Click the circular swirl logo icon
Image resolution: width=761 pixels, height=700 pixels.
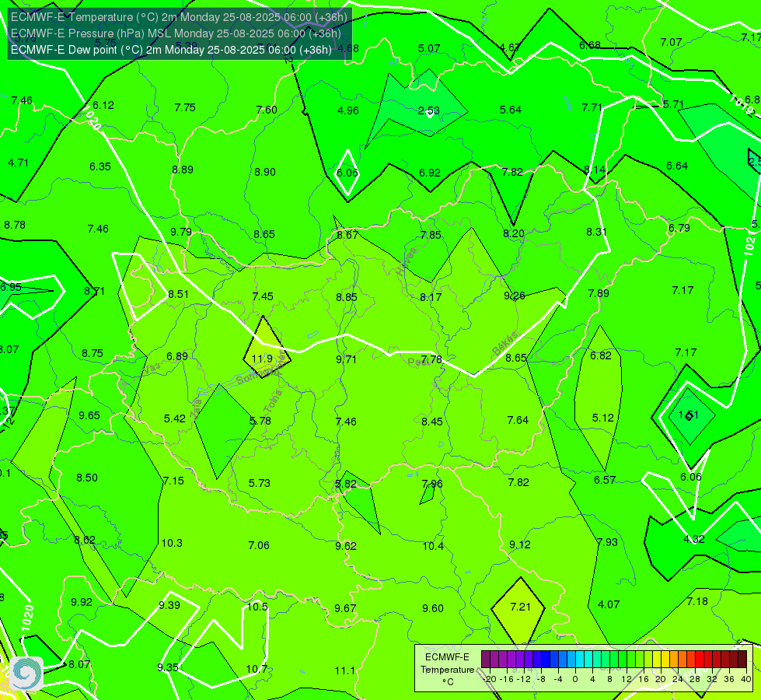[x=26, y=673]
